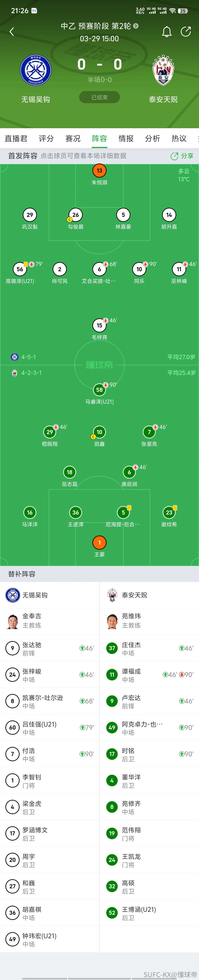The height and width of the screenshot is (980, 199).
Task: Tap orange goalkeeper number 1 王蒙
Action: (x=99, y=542)
